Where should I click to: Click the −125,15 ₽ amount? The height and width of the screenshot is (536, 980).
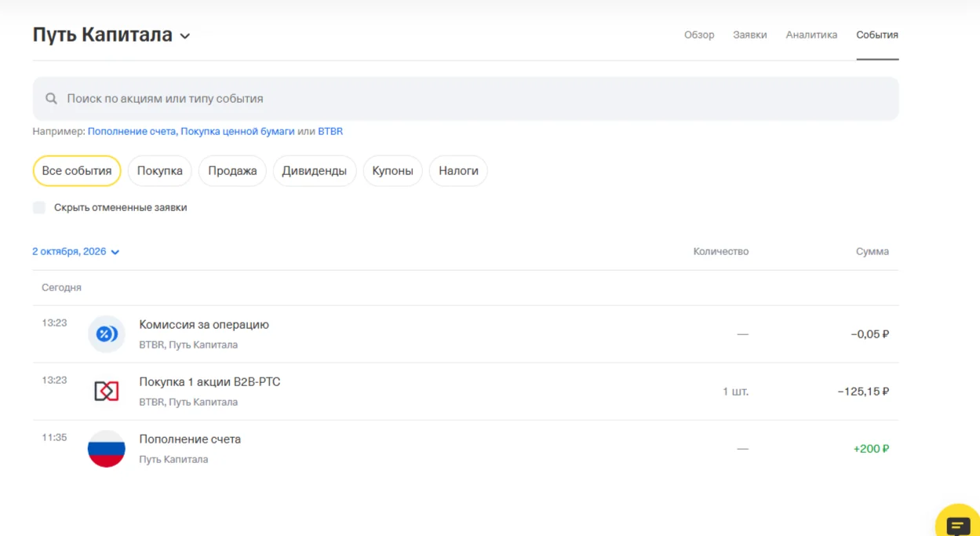863,392
